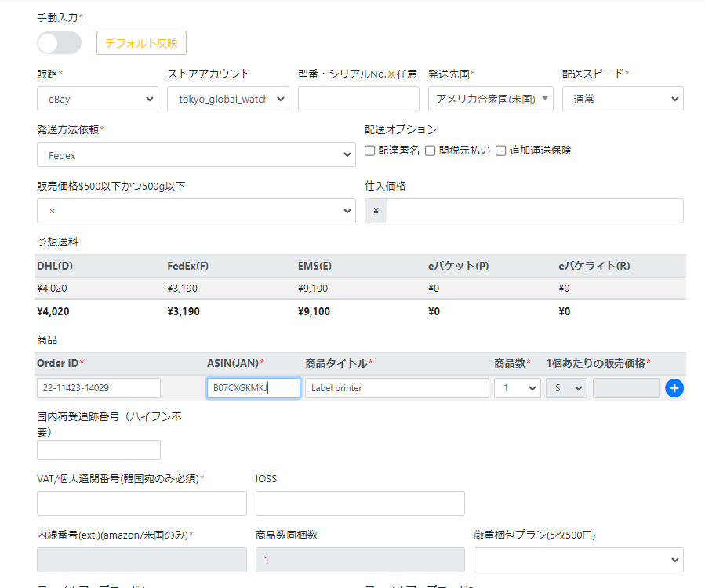The width and height of the screenshot is (705, 588).
Task: Click the 型番・シリアルNo. input field
Action: (x=358, y=99)
